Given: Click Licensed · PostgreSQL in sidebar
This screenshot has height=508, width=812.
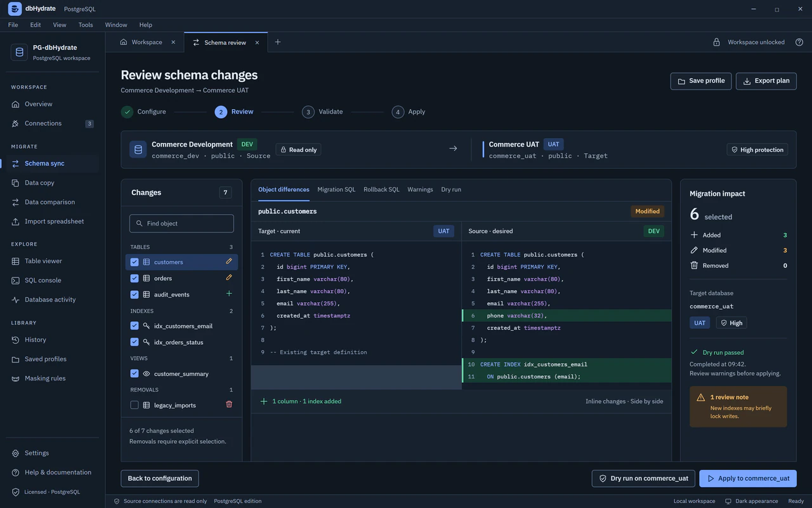Looking at the screenshot, I should tap(46, 492).
